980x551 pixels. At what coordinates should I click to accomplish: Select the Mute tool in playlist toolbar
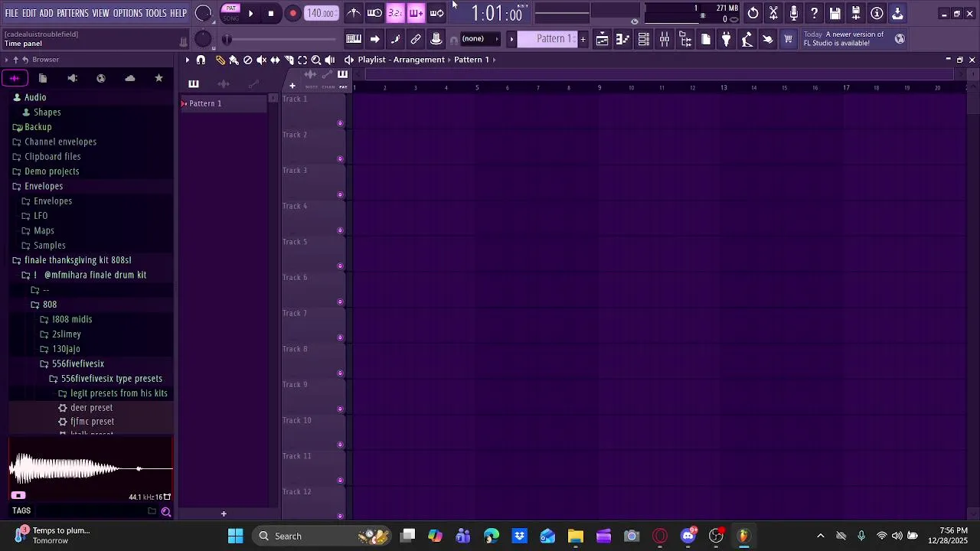point(262,60)
